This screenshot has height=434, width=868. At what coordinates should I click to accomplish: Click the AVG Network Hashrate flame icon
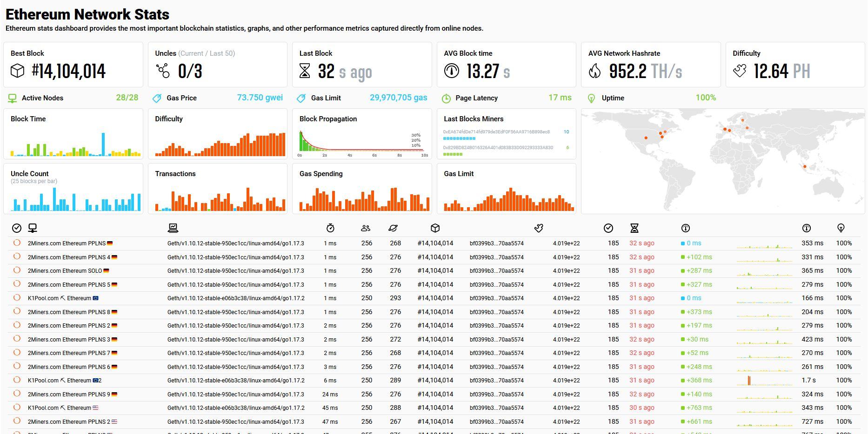coord(594,71)
